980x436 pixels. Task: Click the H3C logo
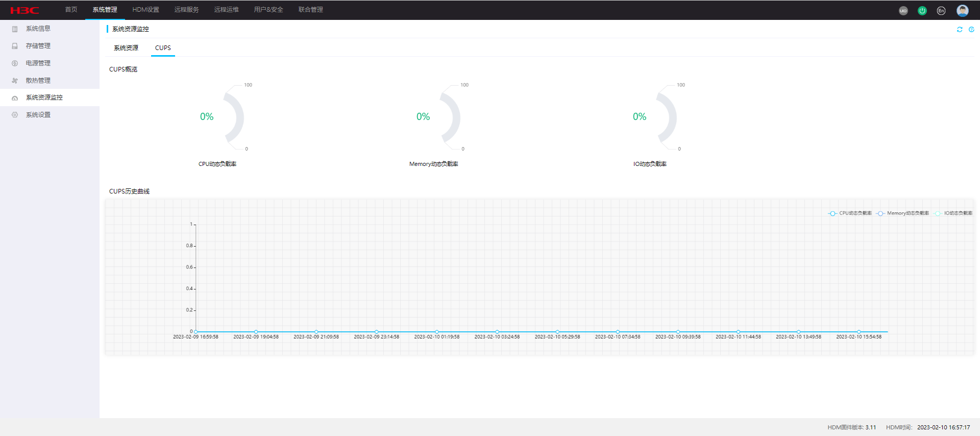(x=24, y=10)
